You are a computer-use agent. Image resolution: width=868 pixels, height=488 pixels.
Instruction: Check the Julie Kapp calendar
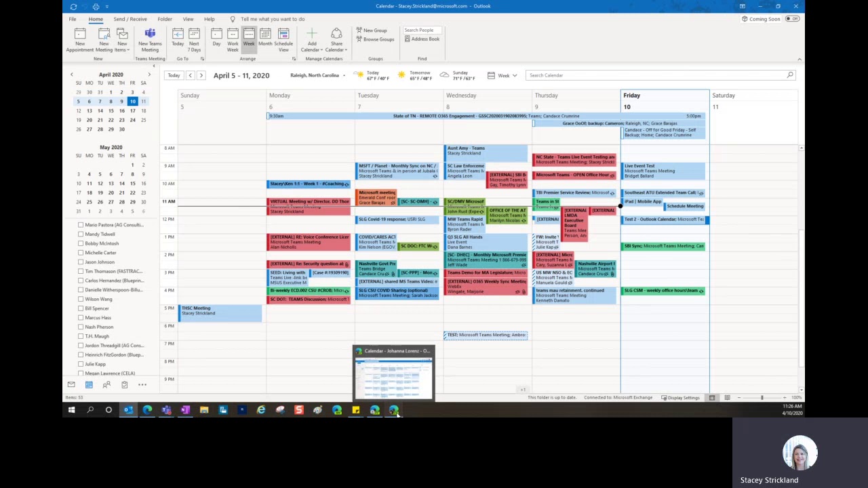81,364
